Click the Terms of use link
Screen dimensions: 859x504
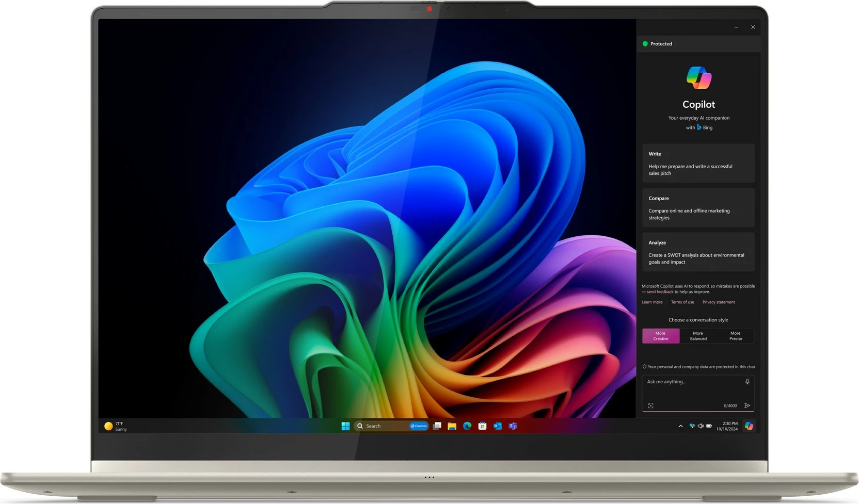[682, 302]
